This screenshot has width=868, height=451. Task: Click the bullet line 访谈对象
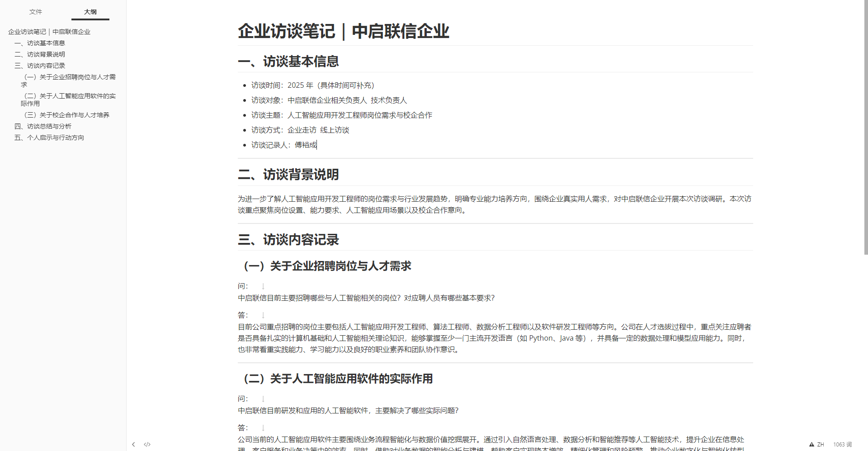329,100
